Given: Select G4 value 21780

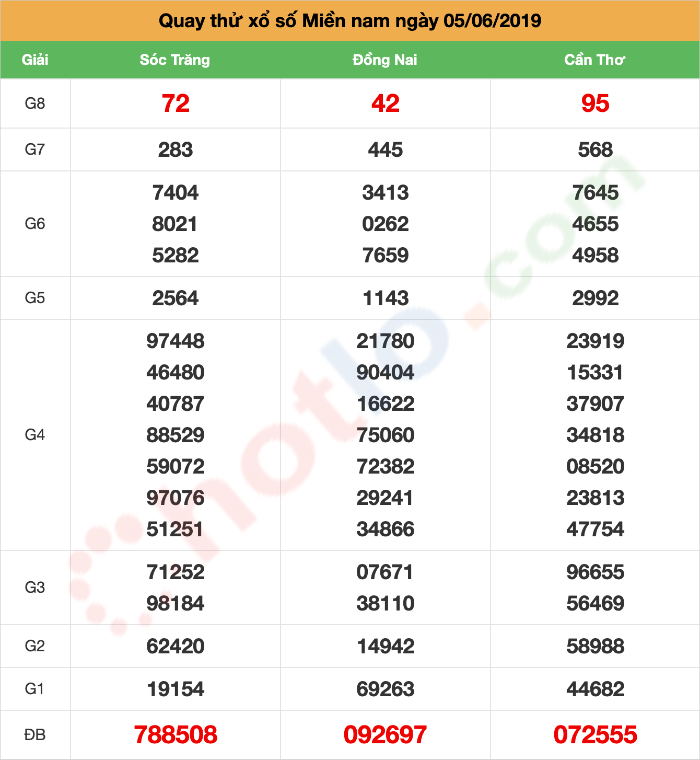Looking at the screenshot, I should 386,341.
